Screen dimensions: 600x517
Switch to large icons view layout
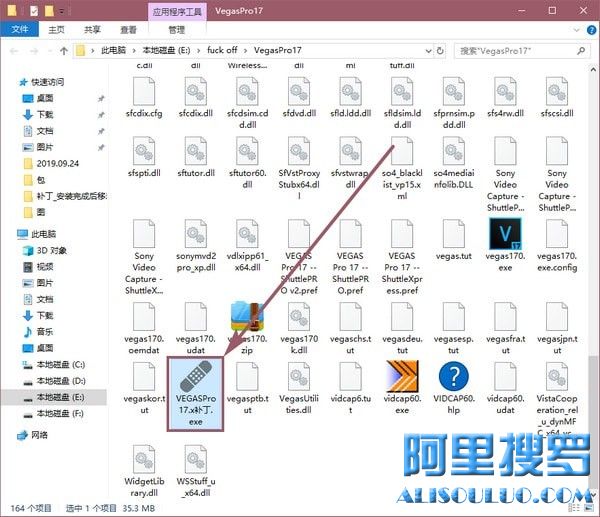click(589, 508)
